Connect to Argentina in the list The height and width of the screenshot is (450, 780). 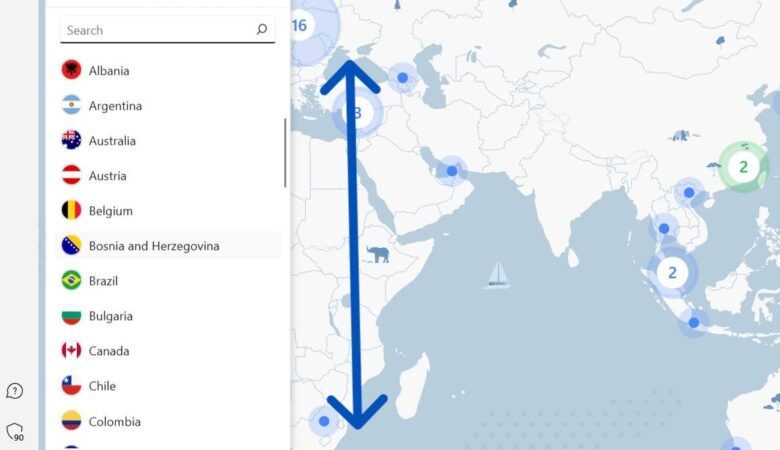click(x=168, y=105)
